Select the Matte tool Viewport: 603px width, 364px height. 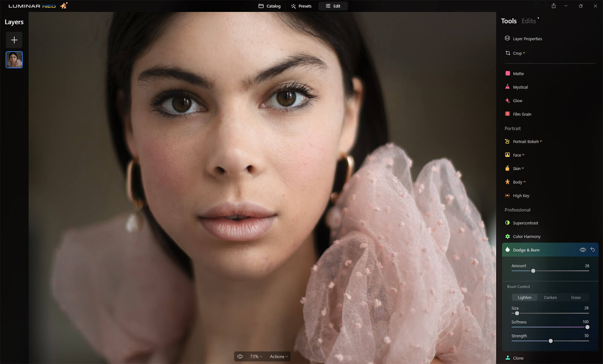click(518, 73)
